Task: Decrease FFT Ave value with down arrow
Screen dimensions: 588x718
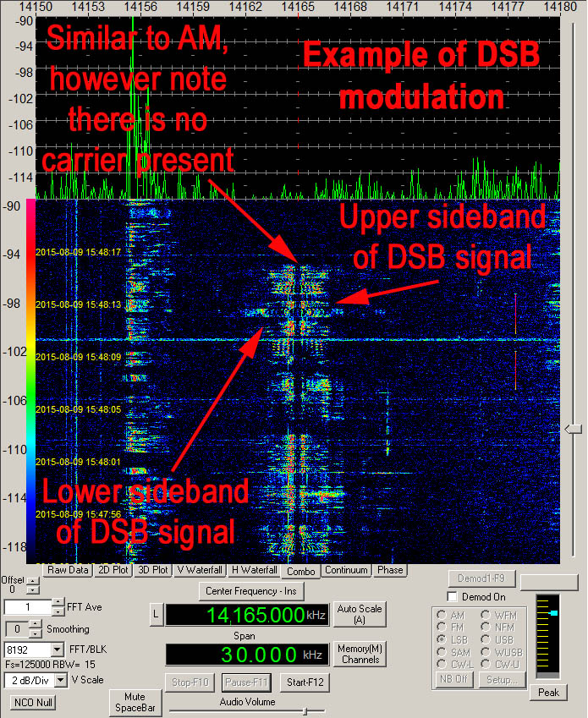Action: pos(58,611)
